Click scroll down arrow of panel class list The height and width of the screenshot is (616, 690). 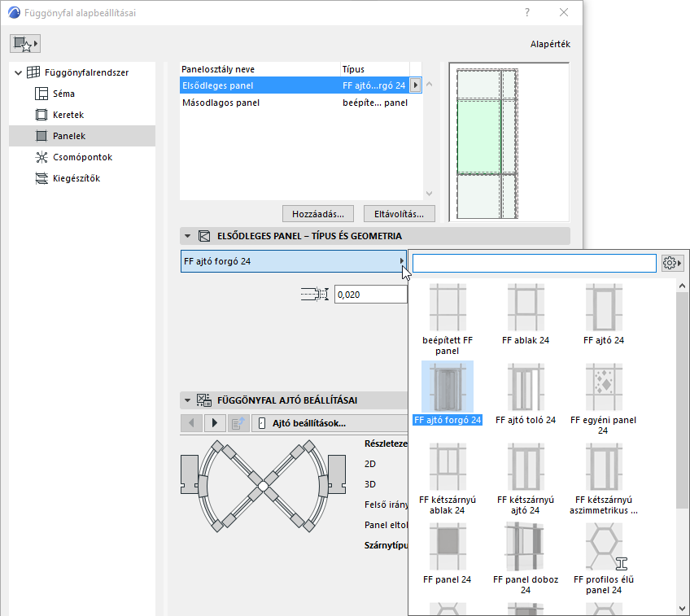click(x=430, y=194)
